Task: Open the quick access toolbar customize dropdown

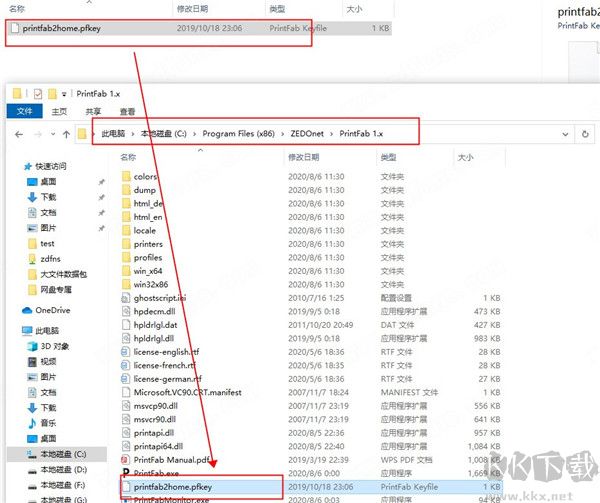Action: coord(64,94)
